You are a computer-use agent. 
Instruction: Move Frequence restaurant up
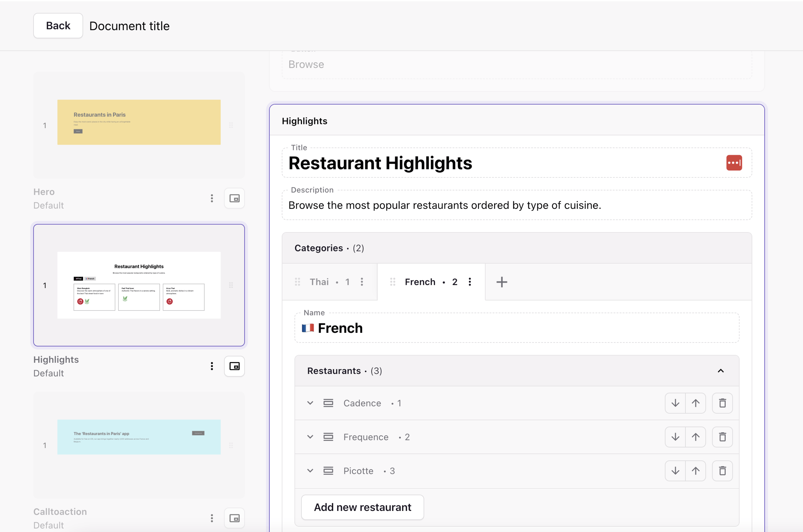pyautogui.click(x=696, y=437)
